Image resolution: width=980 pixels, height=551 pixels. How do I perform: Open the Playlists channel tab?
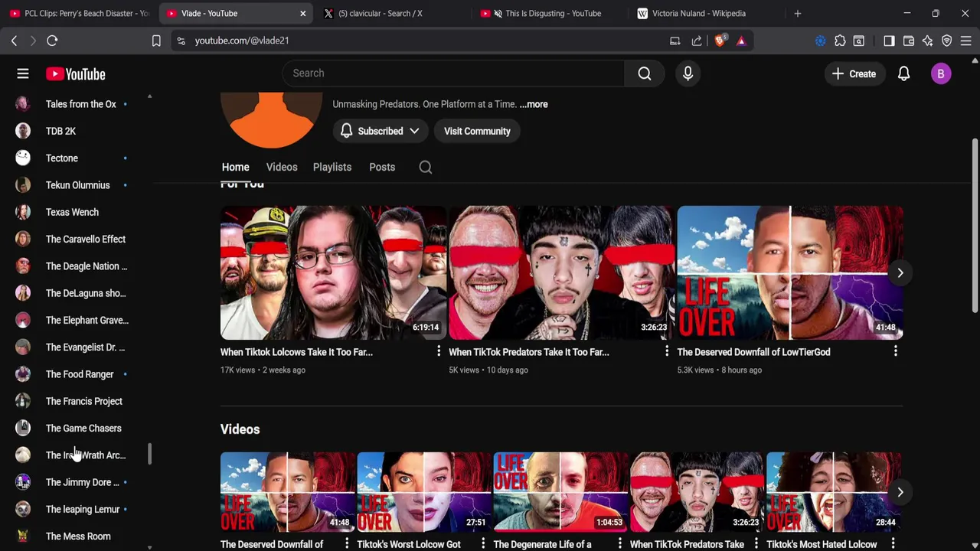[332, 167]
